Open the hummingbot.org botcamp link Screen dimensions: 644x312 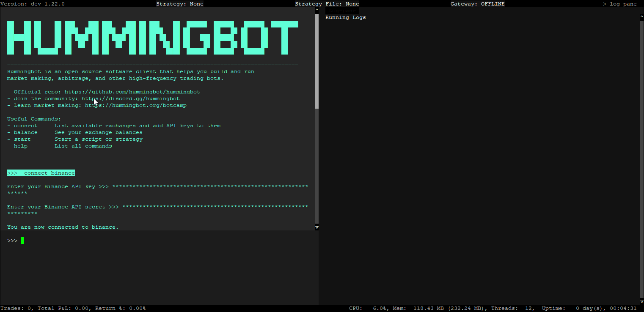click(x=135, y=105)
